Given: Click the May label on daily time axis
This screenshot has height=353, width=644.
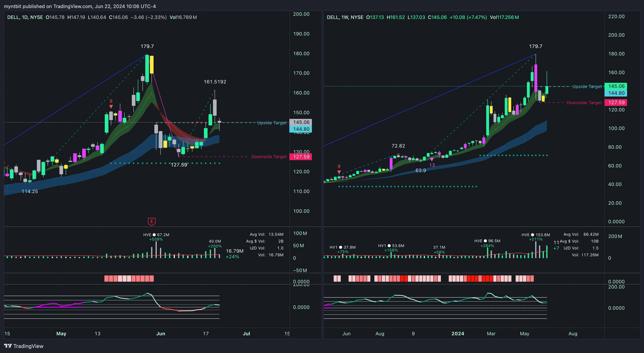Looking at the screenshot, I should [61, 333].
